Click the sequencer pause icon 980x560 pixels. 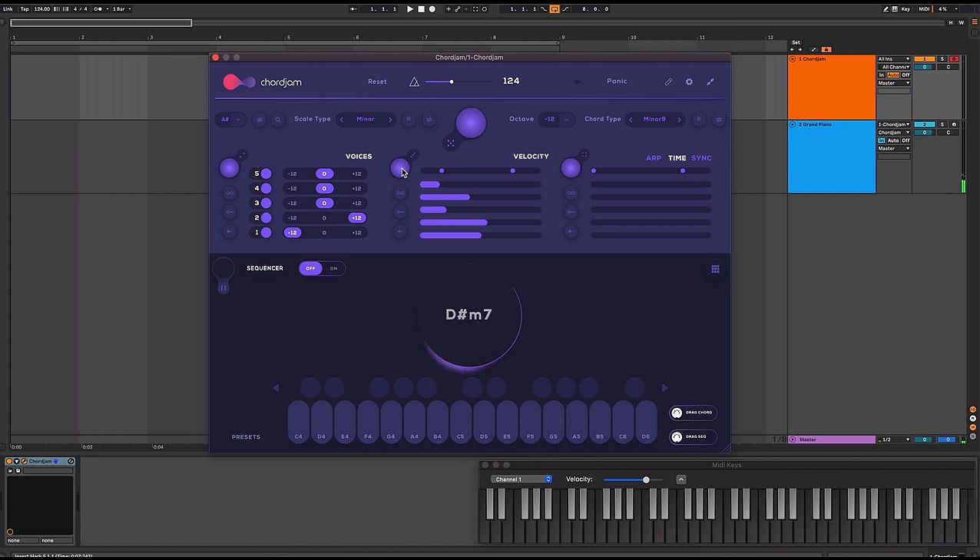[223, 288]
